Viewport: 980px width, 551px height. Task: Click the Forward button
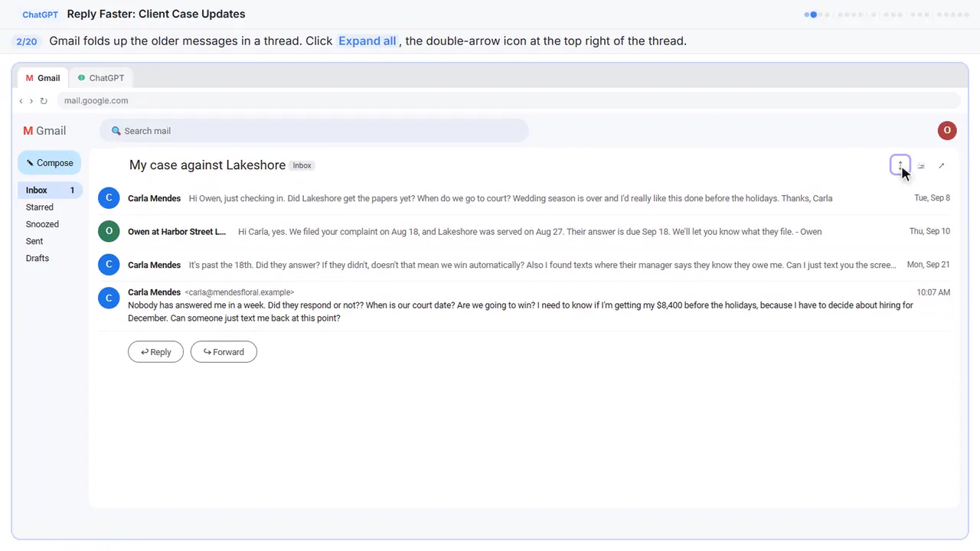click(224, 352)
